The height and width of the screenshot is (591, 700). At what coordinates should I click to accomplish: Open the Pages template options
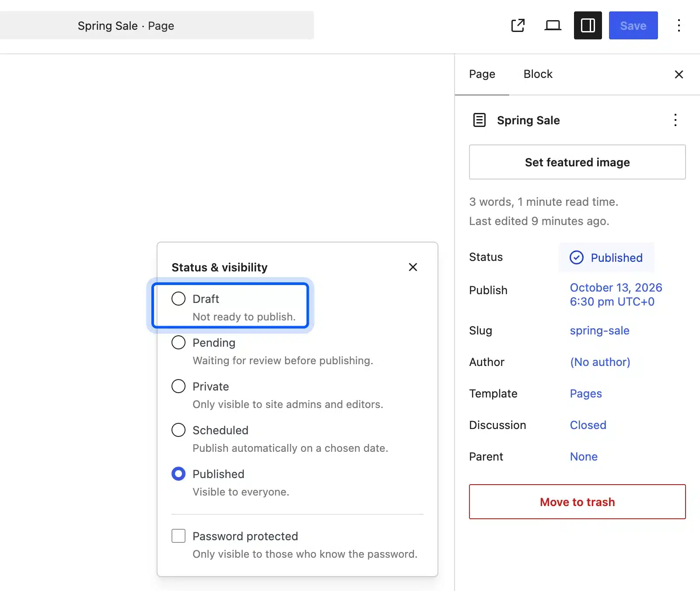tap(586, 394)
